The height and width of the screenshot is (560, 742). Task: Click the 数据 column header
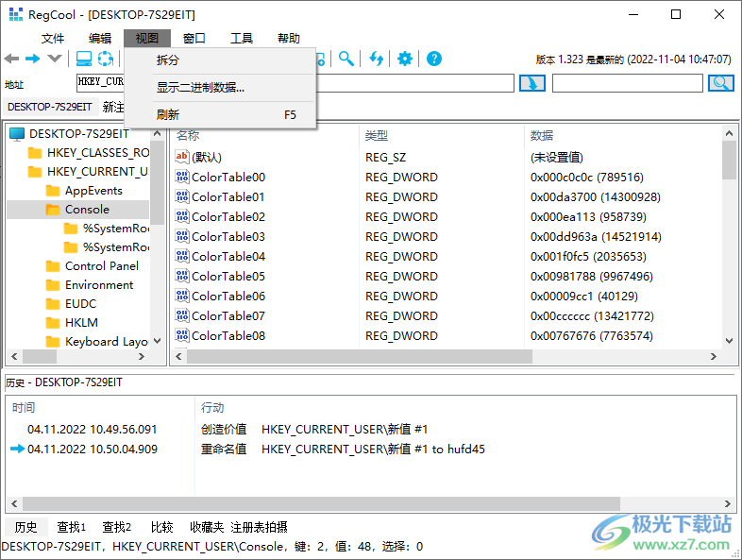542,136
